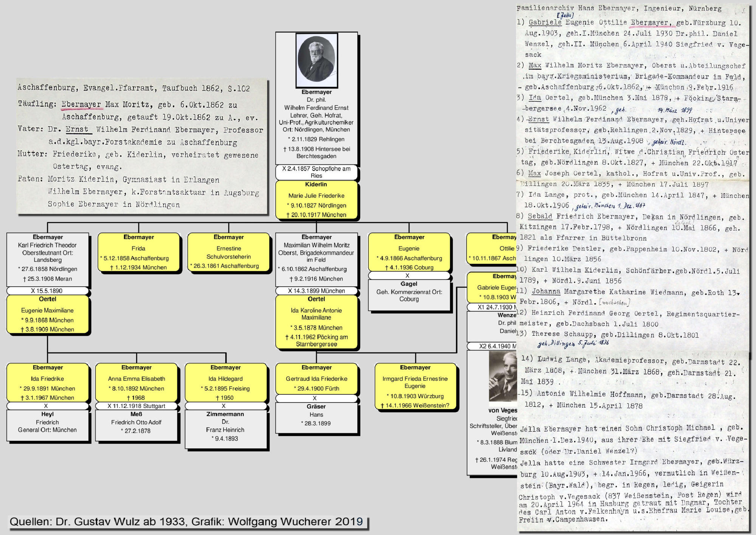Click marriage label X 14.3.1899 München
The image size is (756, 535).
(316, 291)
